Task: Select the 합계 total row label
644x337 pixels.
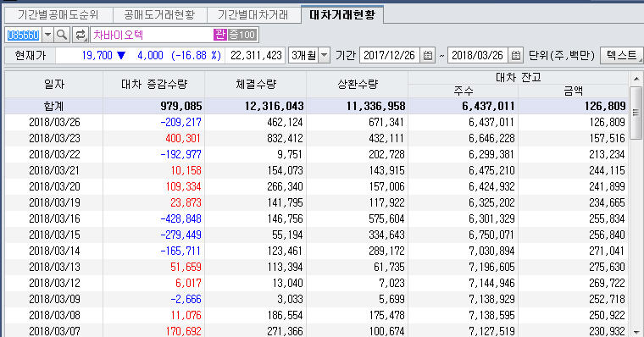Action: tap(53, 106)
